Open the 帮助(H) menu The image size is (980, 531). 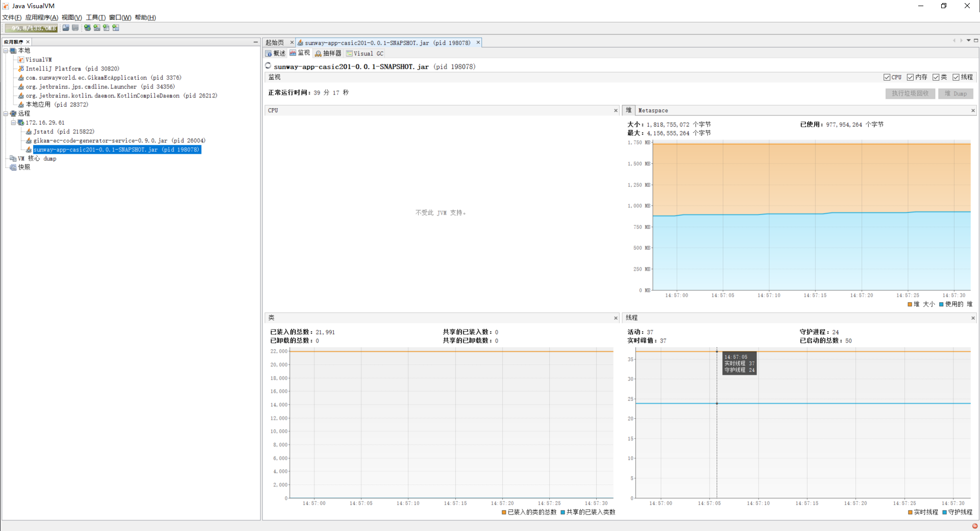145,17
